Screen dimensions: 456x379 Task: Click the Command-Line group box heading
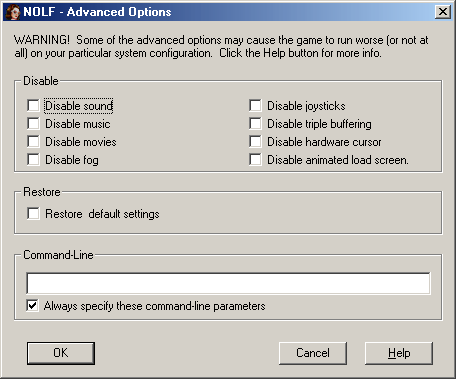tap(58, 255)
